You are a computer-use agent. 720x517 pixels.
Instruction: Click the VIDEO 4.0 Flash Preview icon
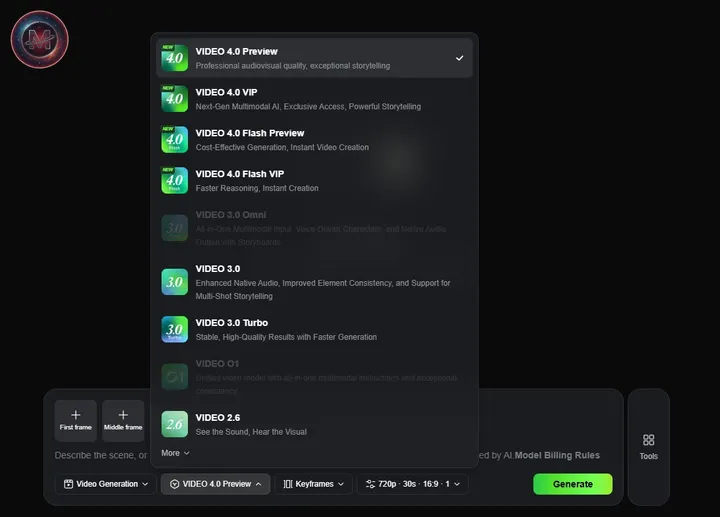point(174,140)
